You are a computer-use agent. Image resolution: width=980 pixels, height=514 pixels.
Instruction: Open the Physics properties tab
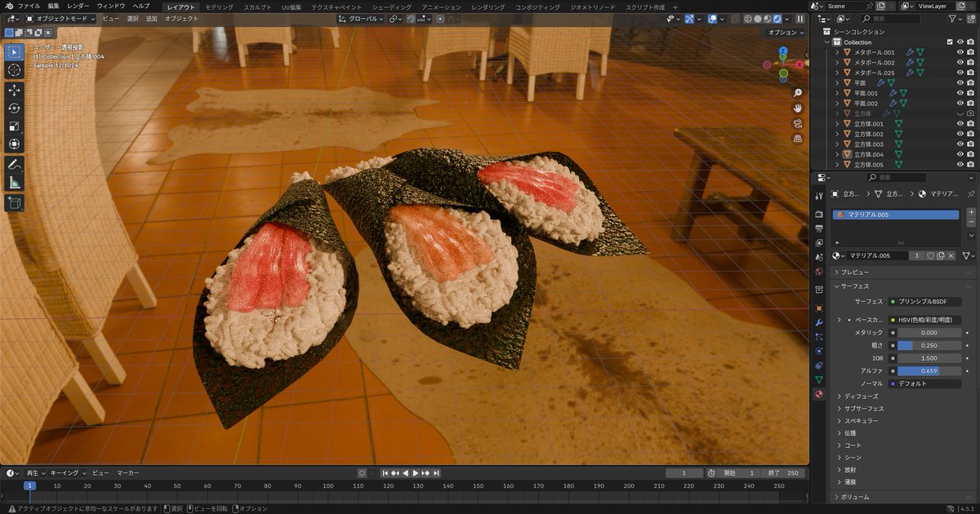[x=819, y=351]
